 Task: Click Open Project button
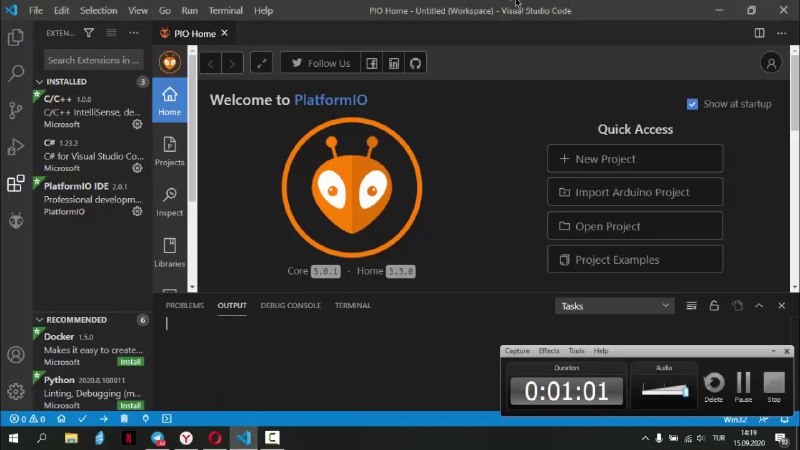pos(635,226)
